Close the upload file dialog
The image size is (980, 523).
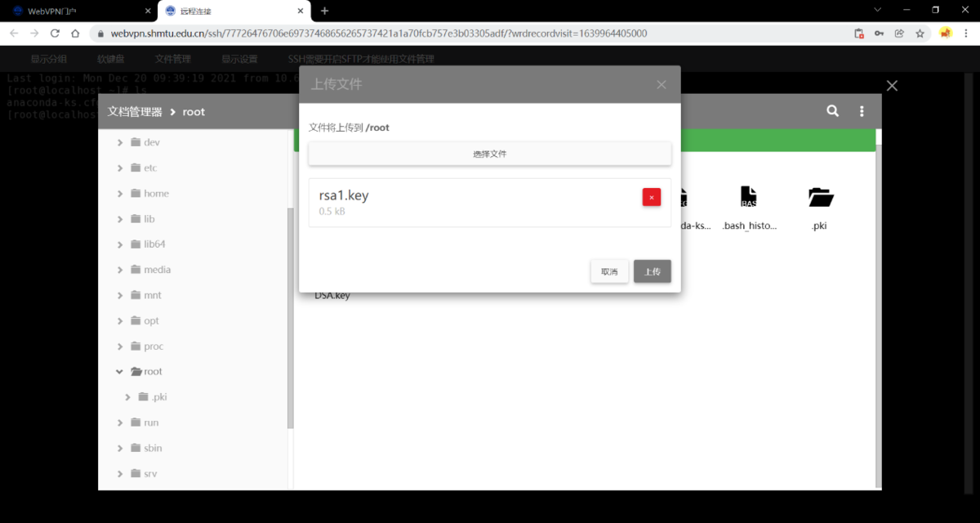661,85
